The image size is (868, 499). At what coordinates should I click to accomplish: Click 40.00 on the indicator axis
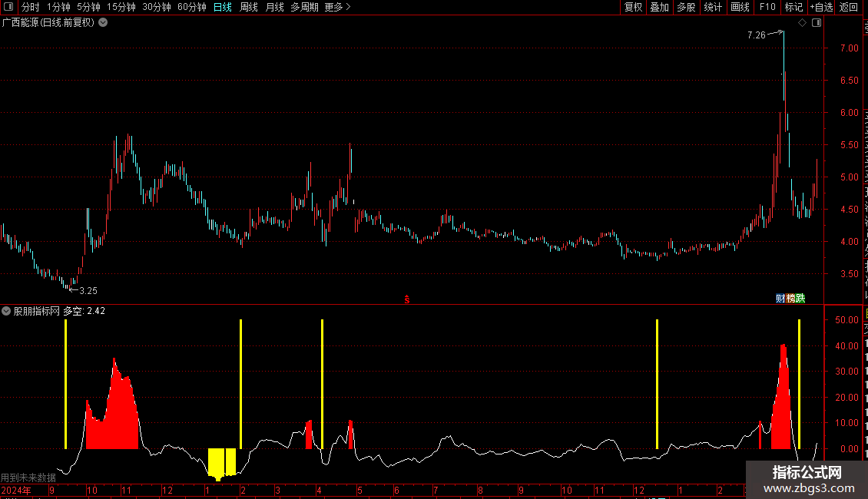(x=847, y=345)
